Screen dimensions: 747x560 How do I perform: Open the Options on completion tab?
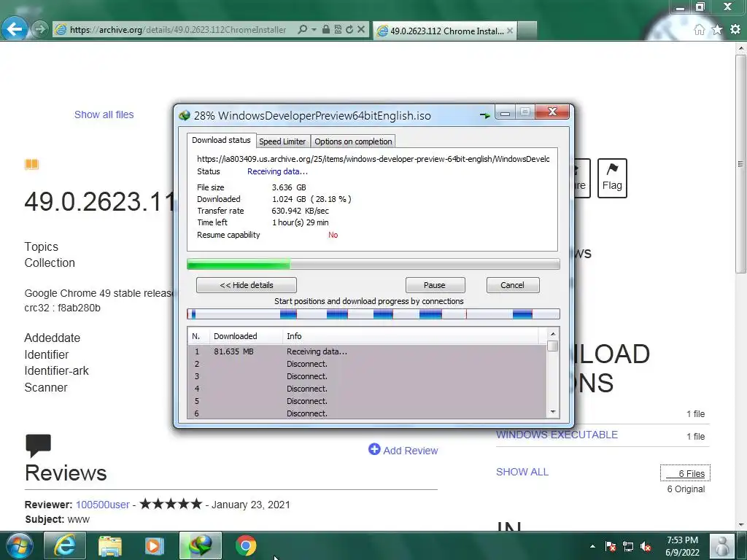tap(353, 141)
